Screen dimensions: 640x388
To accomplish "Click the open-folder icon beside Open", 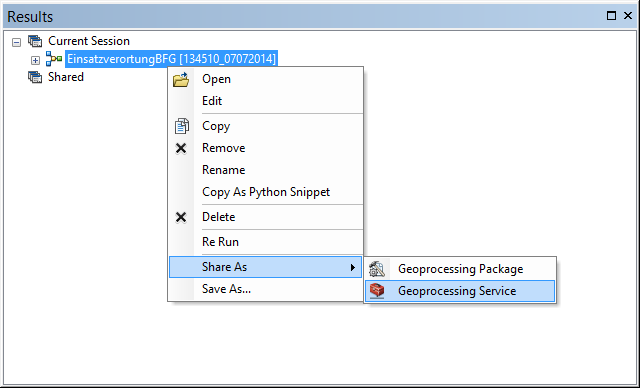I will pyautogui.click(x=181, y=79).
